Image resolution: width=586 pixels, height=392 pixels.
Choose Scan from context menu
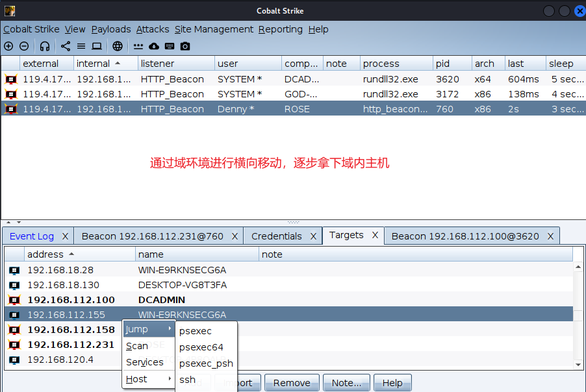pos(149,346)
